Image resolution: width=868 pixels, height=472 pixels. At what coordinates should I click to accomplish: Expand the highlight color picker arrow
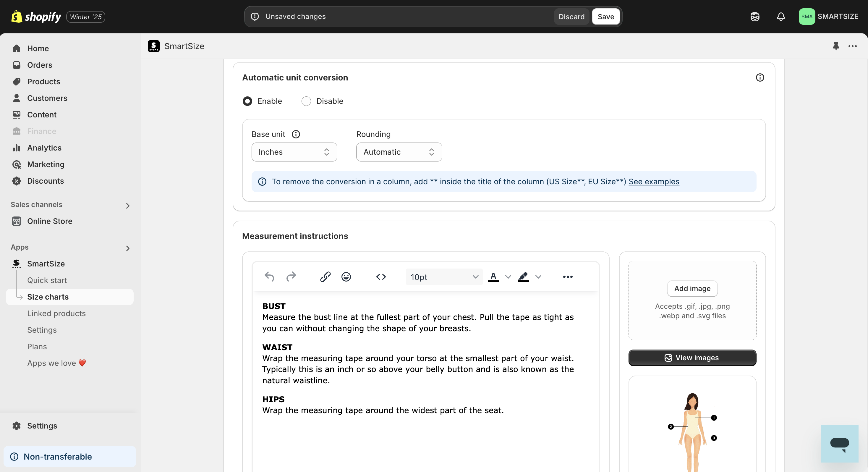pyautogui.click(x=538, y=277)
